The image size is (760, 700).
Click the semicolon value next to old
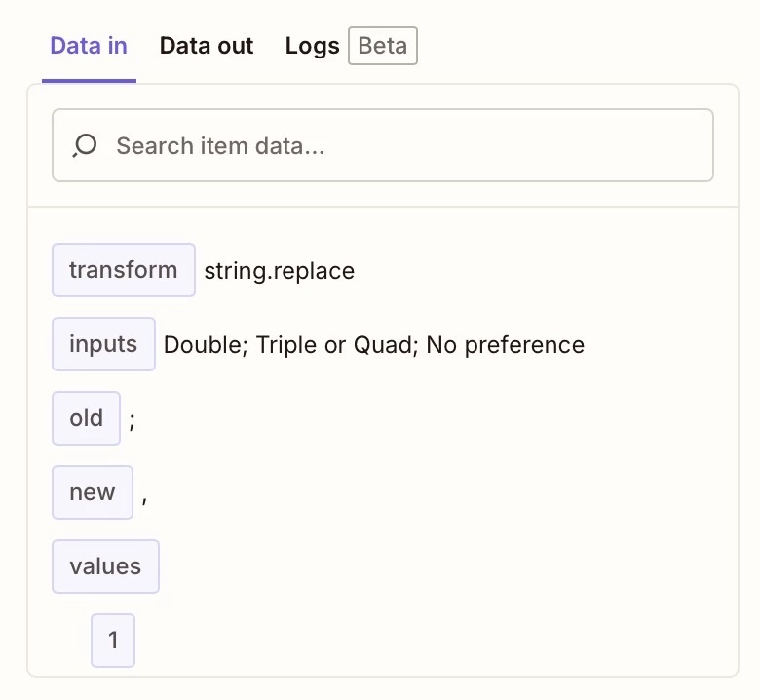click(132, 420)
